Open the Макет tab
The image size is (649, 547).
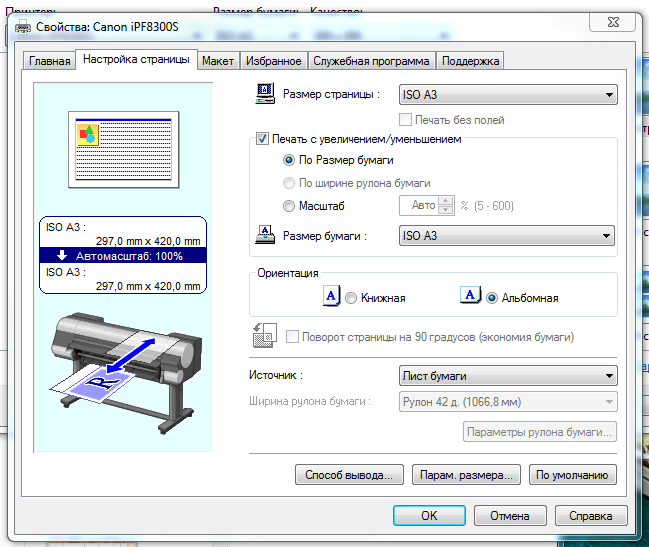tap(218, 61)
